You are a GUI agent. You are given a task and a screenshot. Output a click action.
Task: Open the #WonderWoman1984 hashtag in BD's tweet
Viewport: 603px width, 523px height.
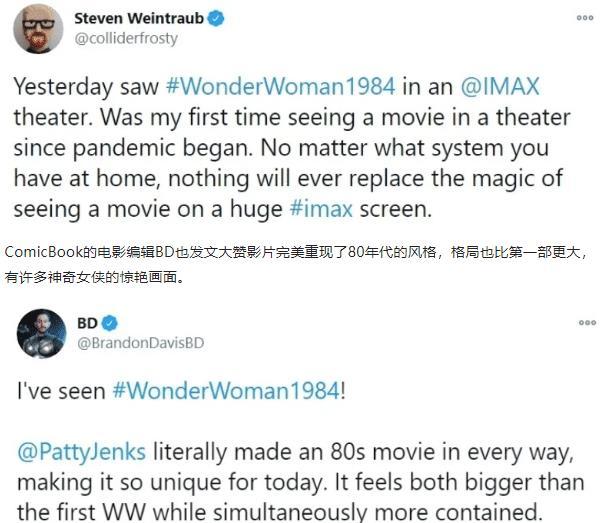click(226, 391)
